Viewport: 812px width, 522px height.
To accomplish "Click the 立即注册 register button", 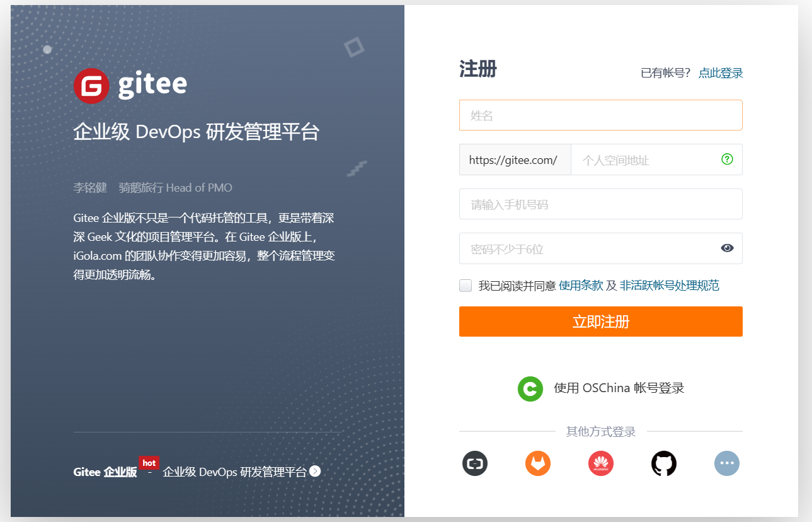I will pos(601,322).
